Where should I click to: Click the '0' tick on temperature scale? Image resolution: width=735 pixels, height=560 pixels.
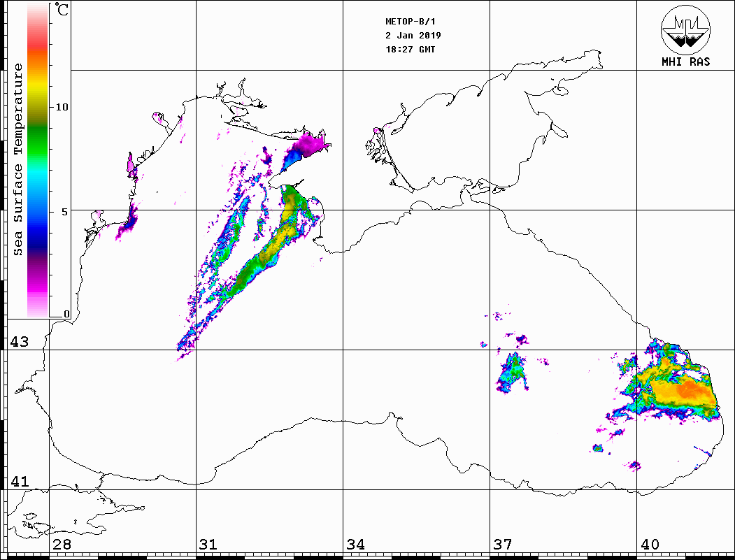pyautogui.click(x=66, y=314)
